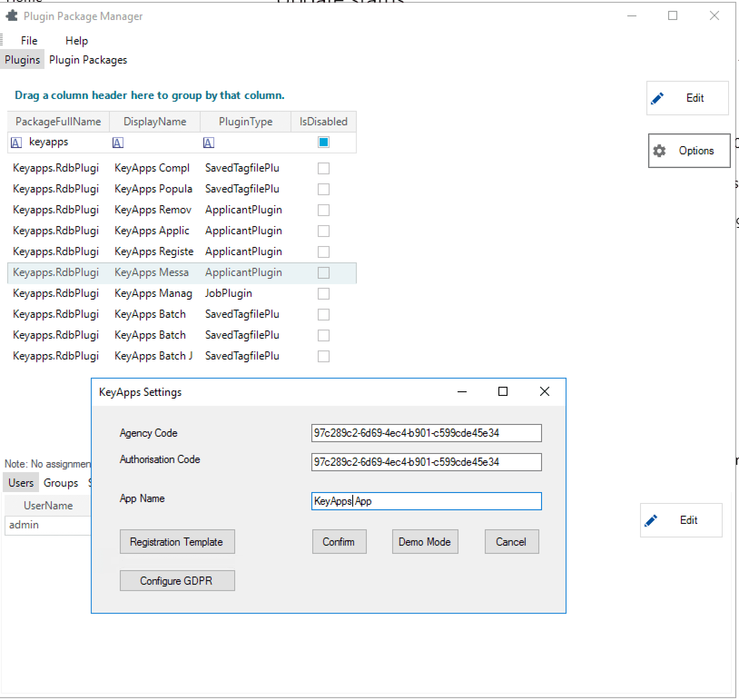Focus the Authorisation Code field
This screenshot has width=739, height=700.
pyautogui.click(x=426, y=462)
